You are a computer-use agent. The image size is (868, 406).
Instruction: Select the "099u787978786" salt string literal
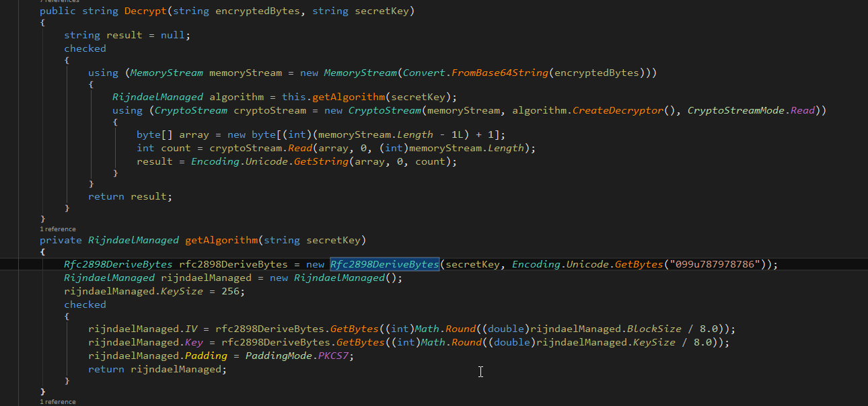(718, 264)
